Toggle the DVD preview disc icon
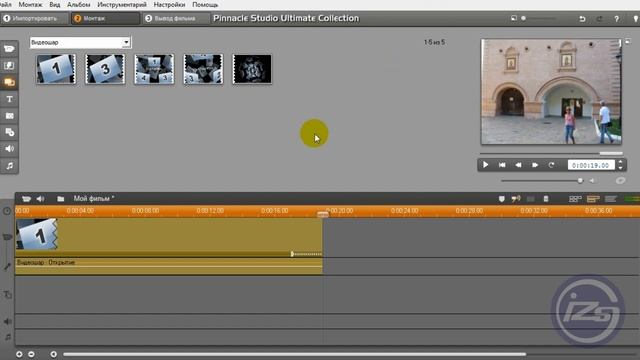Viewport: 640px width, 360px height. [620, 180]
